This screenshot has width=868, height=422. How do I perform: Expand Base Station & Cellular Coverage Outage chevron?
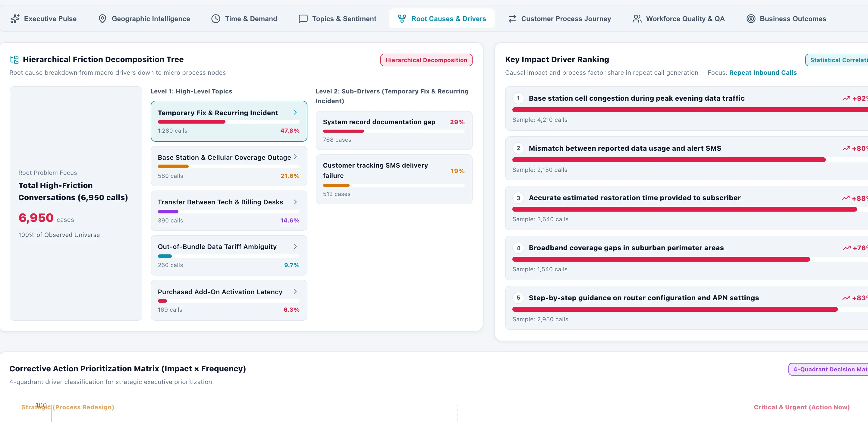(295, 157)
